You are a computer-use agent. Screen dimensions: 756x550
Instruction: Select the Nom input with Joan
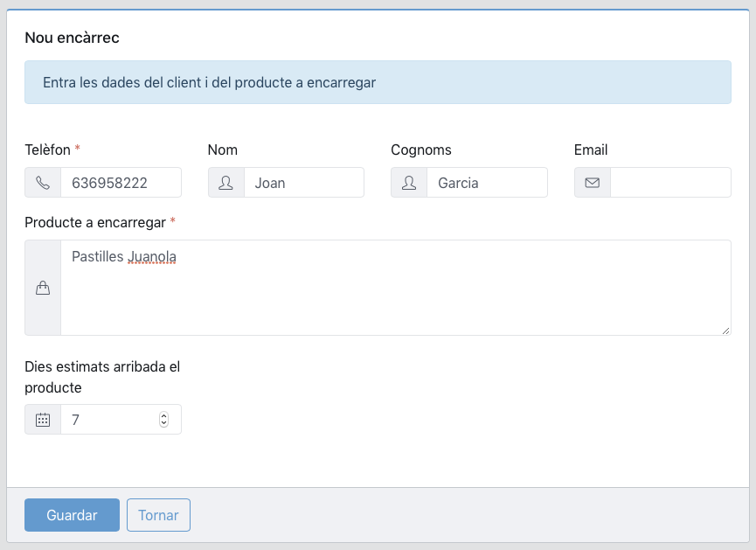[304, 183]
